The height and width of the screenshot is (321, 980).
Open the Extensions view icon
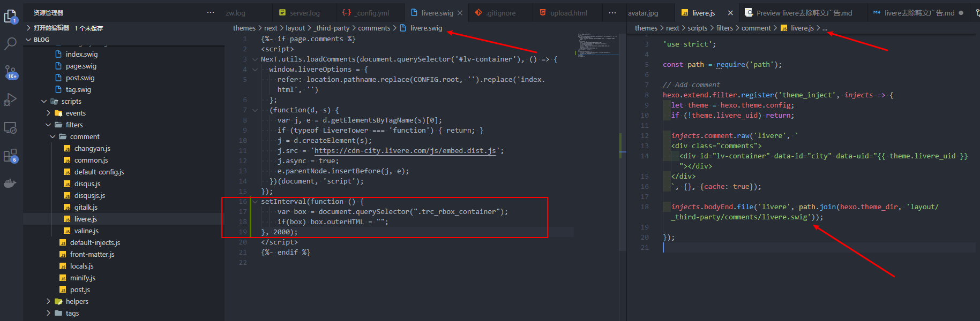click(x=10, y=156)
